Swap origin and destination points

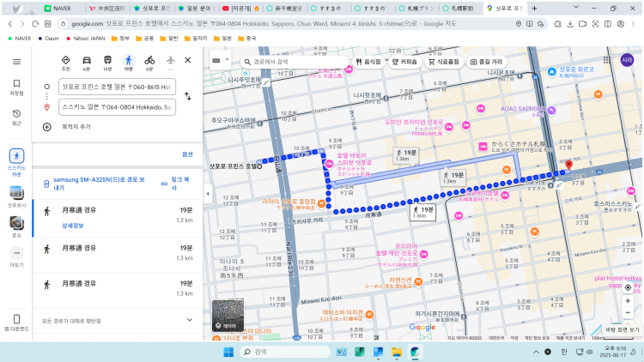188,96
